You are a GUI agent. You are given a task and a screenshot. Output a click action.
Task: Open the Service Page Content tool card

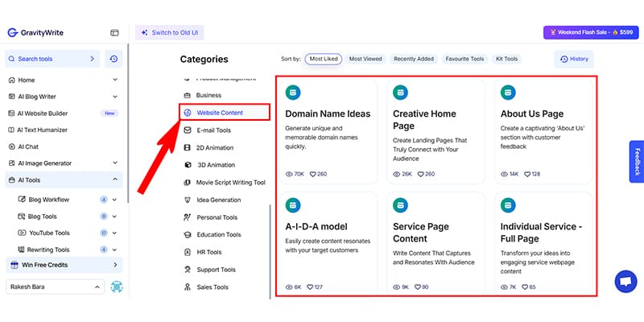[x=436, y=243]
